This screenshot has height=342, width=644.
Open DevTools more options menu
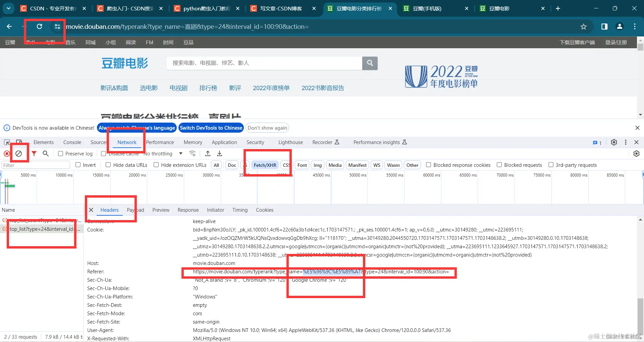[626, 142]
